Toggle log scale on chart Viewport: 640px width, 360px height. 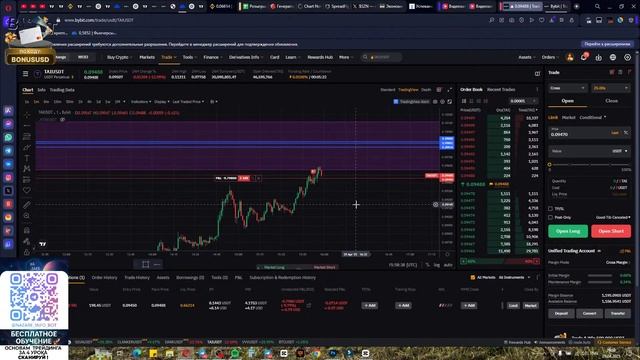(436, 265)
